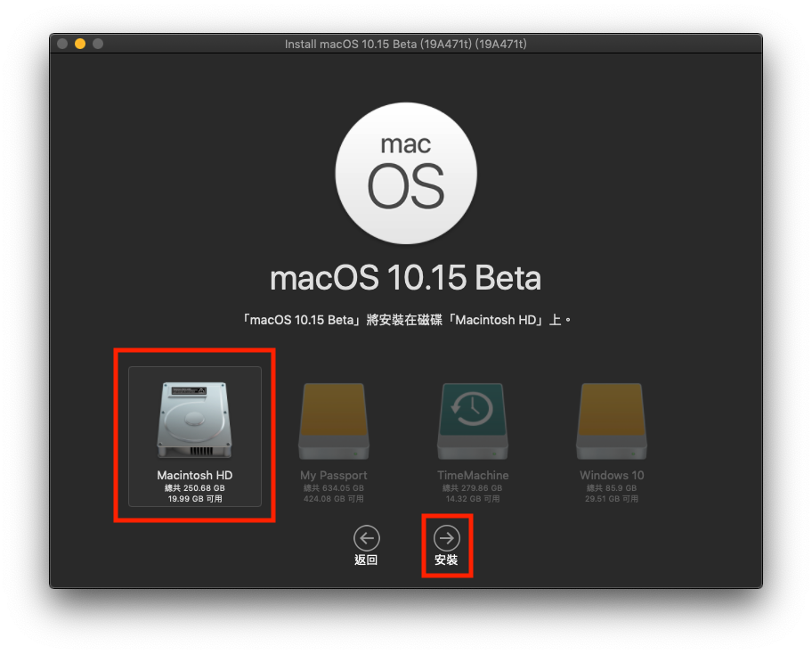Pick the Windows 10 drive icon
This screenshot has height=654, width=812.
tap(612, 421)
